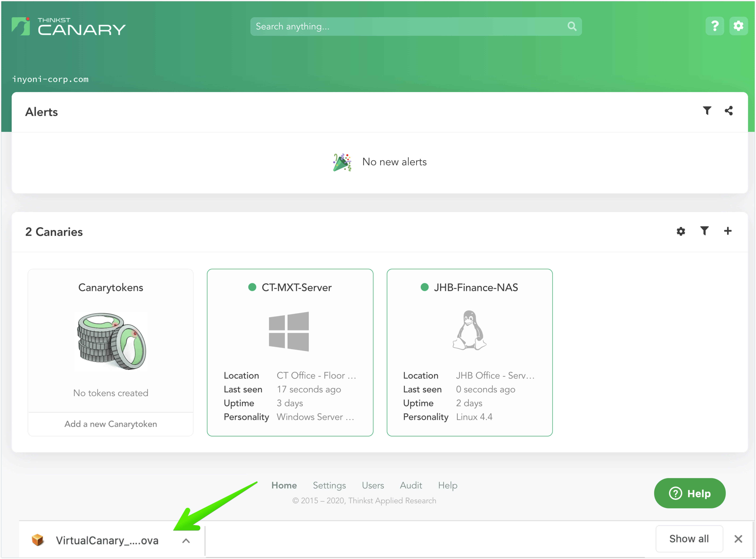Open Users footer link
Screen dimensions: 756x559
pyautogui.click(x=373, y=485)
